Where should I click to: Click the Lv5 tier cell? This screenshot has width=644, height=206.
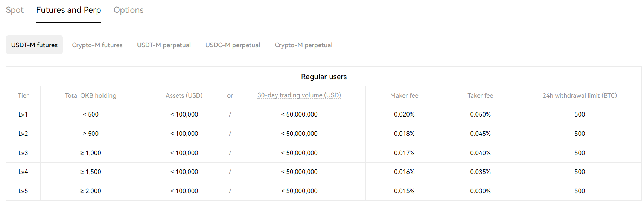point(23,191)
